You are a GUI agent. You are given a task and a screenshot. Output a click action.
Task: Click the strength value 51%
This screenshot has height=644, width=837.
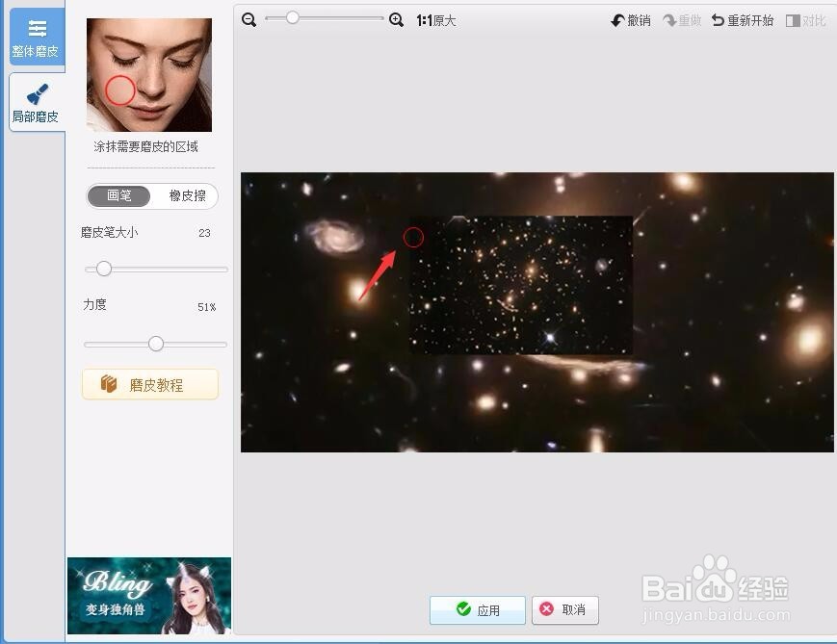point(206,307)
